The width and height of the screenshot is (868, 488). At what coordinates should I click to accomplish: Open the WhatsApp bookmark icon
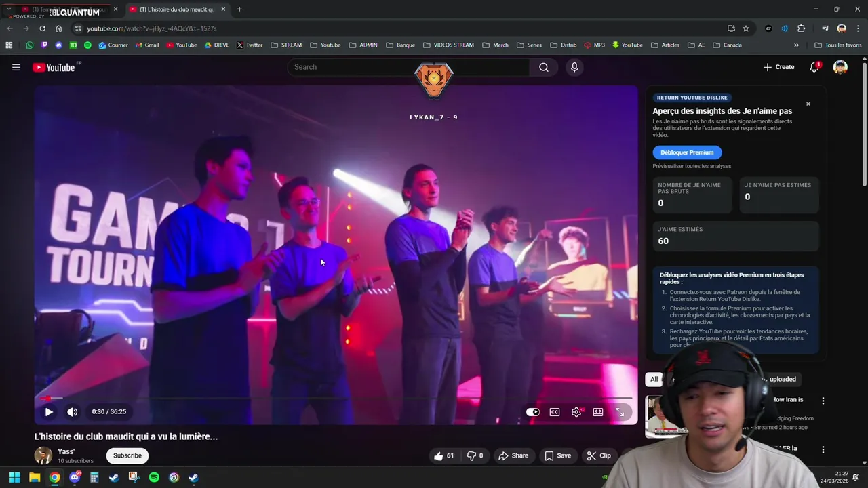(x=29, y=45)
